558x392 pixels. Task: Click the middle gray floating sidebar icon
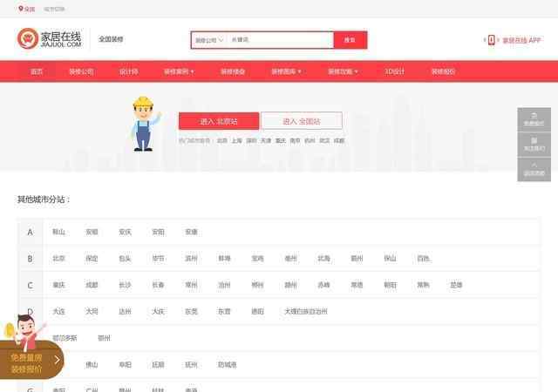pyautogui.click(x=534, y=143)
